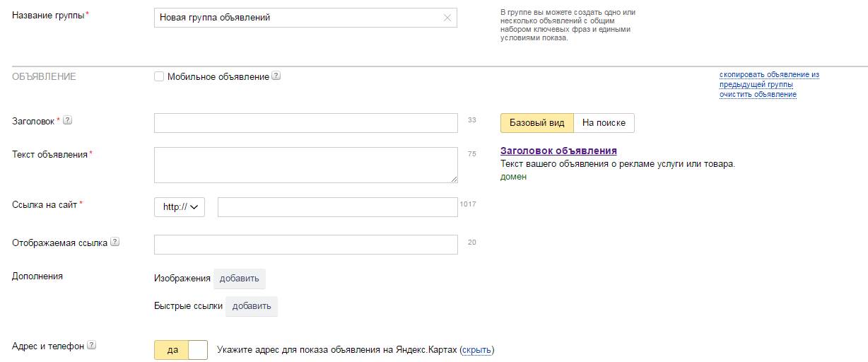
Task: Click the Отображаемая ссылка input field
Action: [x=305, y=245]
